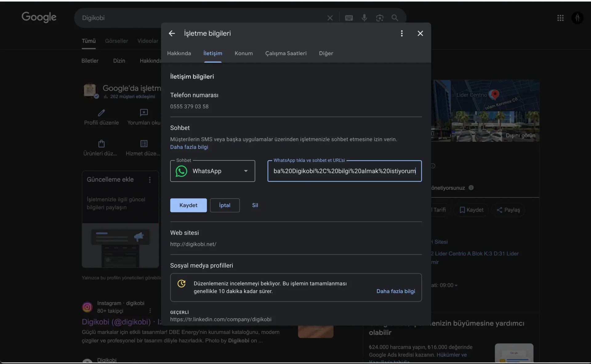Screen dimensions: 591x364
Task: Click the Hizmet düzenle list icon
Action: [x=144, y=144]
